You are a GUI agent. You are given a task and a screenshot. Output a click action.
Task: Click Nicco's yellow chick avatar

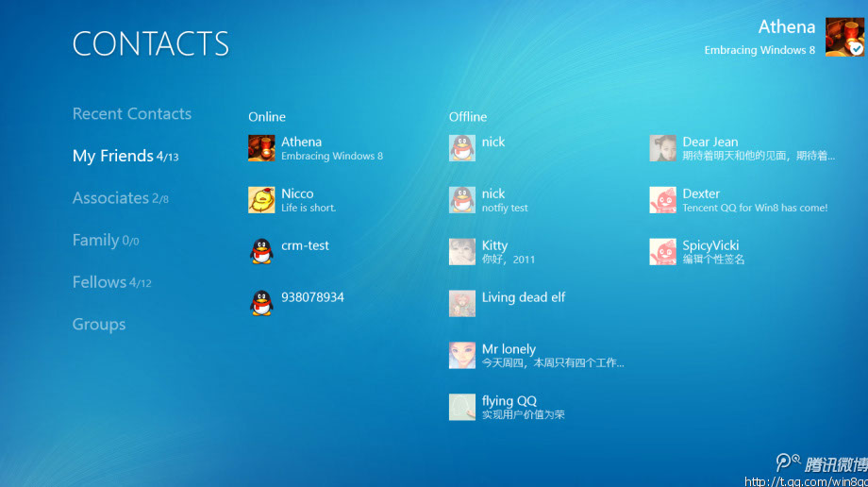(261, 199)
